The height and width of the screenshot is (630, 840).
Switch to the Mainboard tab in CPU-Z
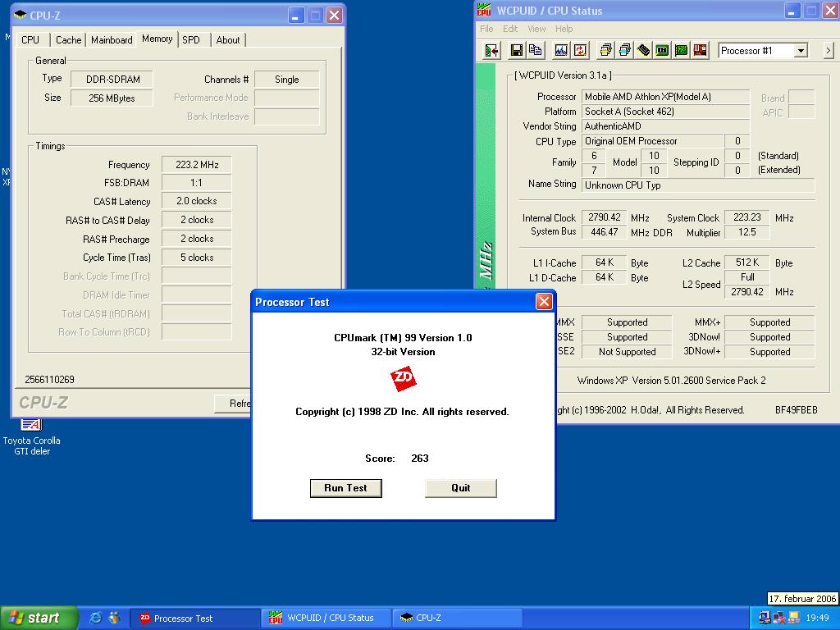tap(112, 39)
